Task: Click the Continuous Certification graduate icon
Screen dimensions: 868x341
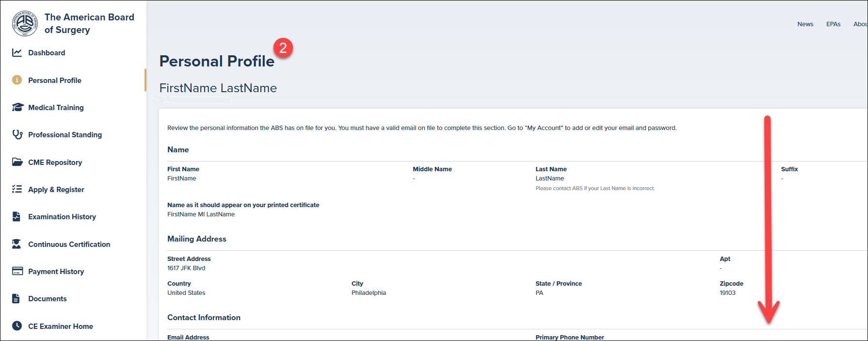Action: click(16, 244)
